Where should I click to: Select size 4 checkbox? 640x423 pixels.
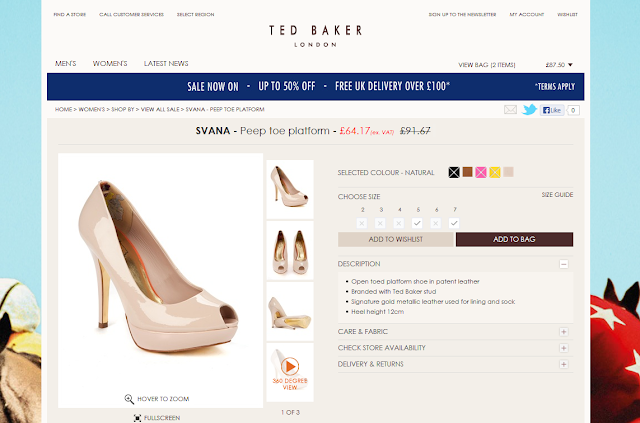coord(399,223)
